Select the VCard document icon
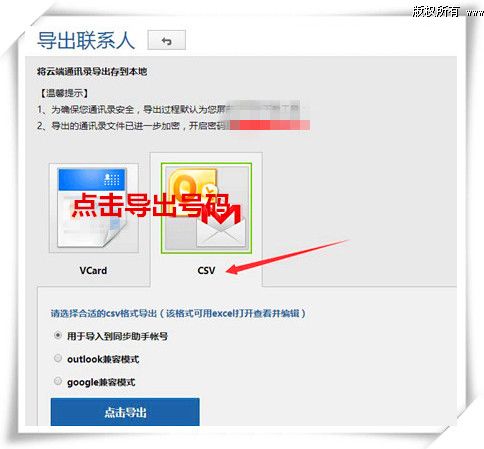Screen dimensions: 484x449 pos(94,208)
